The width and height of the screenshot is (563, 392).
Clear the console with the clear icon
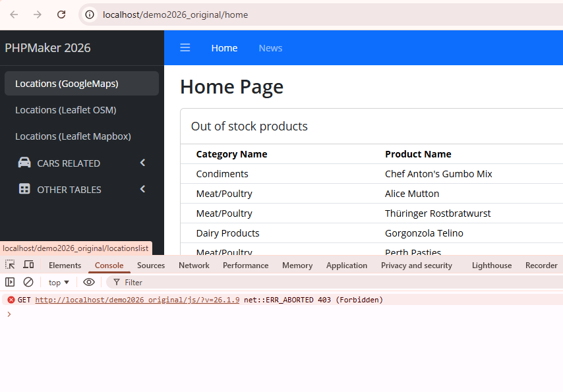pos(28,282)
